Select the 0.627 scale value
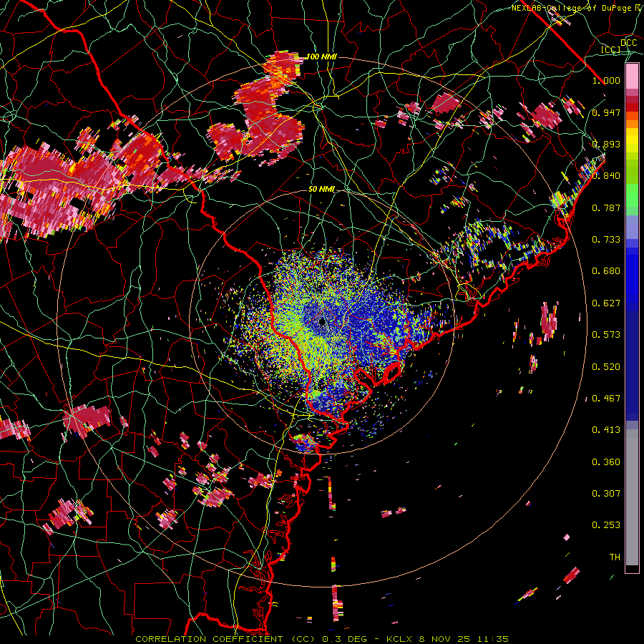The image size is (644, 644). click(x=606, y=303)
